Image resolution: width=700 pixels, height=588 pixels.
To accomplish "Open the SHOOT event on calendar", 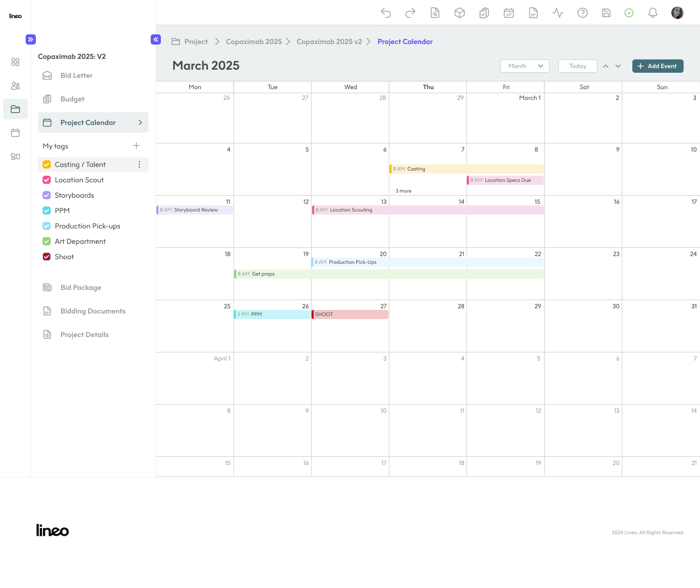I will pos(350,314).
